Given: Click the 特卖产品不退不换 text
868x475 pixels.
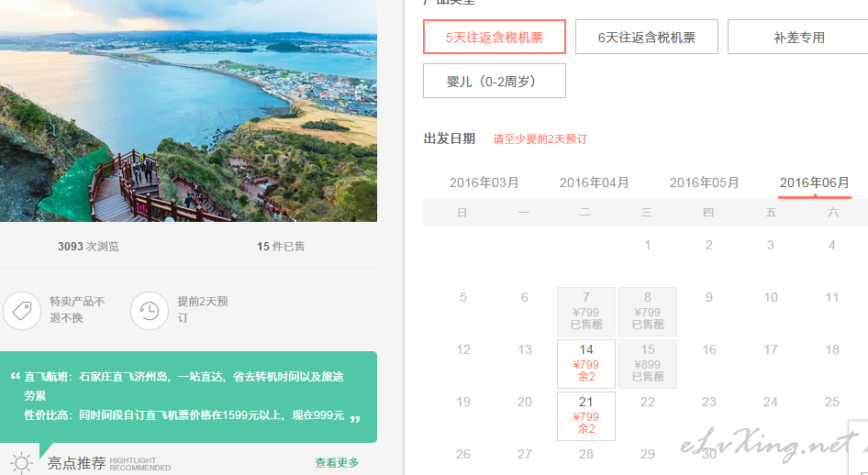Looking at the screenshot, I should tap(77, 310).
